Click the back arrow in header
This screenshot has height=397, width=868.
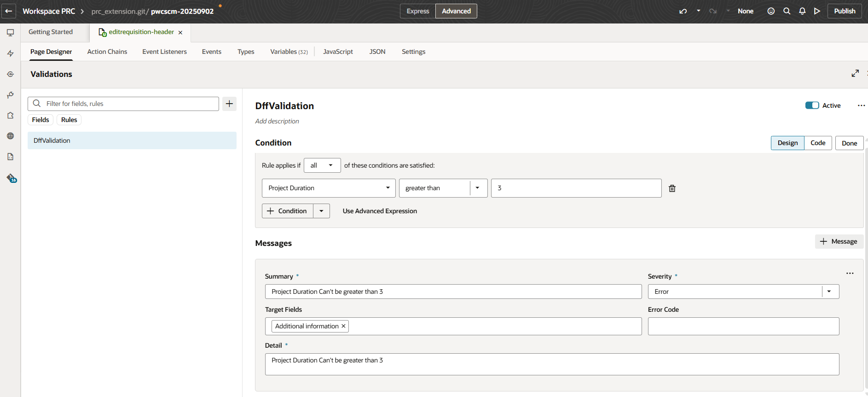tap(9, 11)
